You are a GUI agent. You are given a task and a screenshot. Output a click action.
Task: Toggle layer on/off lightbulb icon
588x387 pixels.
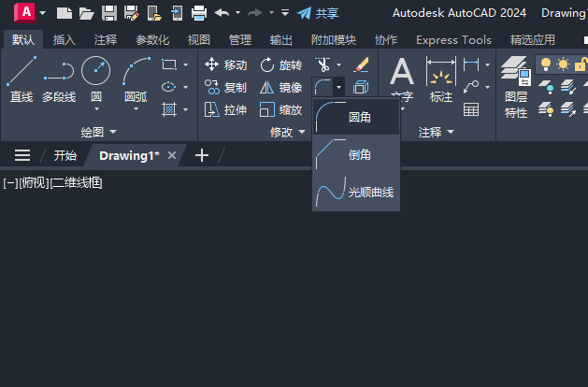coord(546,64)
